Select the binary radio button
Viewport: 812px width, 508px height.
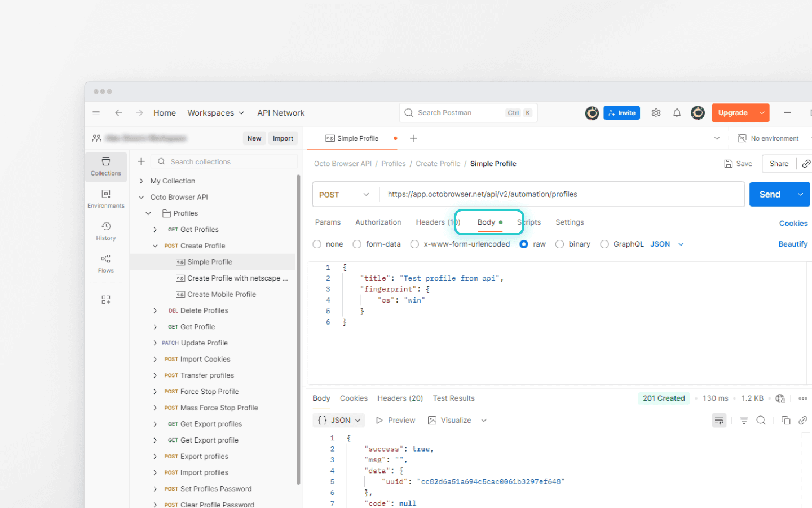click(x=559, y=244)
